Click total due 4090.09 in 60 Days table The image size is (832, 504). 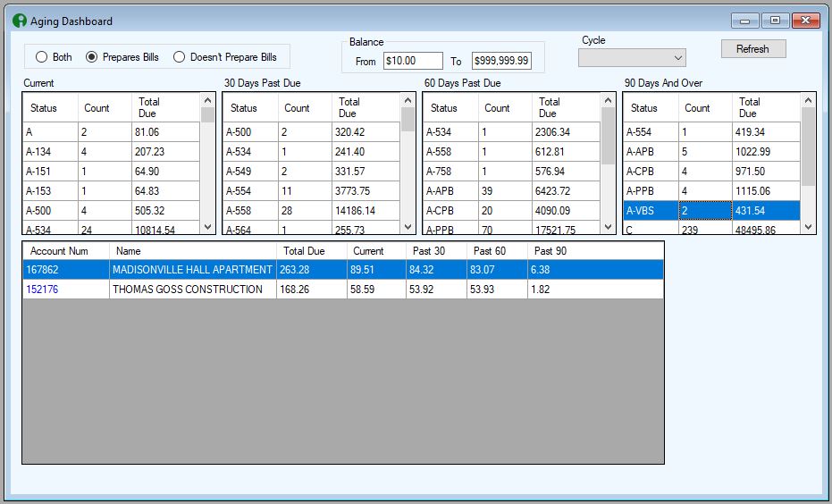567,211
